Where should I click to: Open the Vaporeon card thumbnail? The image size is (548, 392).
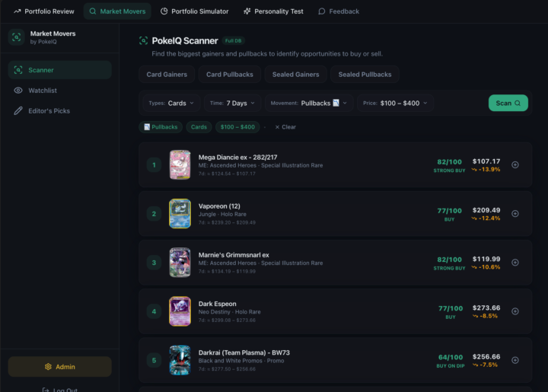tap(180, 214)
